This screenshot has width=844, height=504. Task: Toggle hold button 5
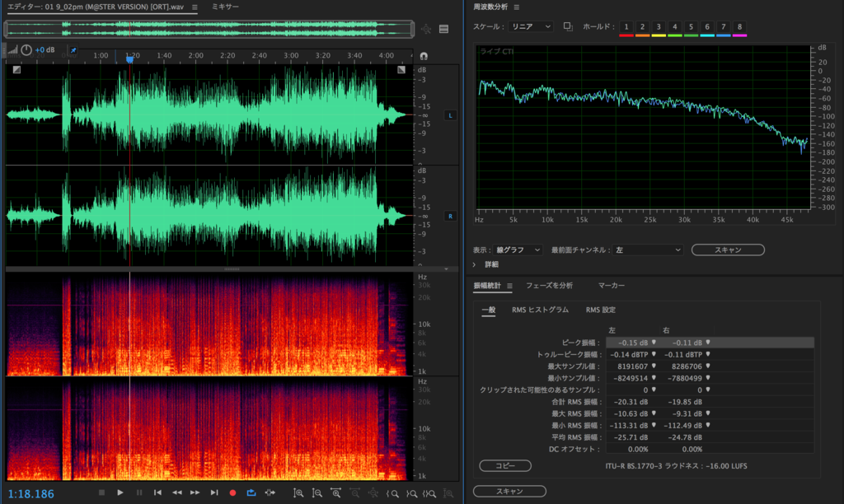click(691, 27)
